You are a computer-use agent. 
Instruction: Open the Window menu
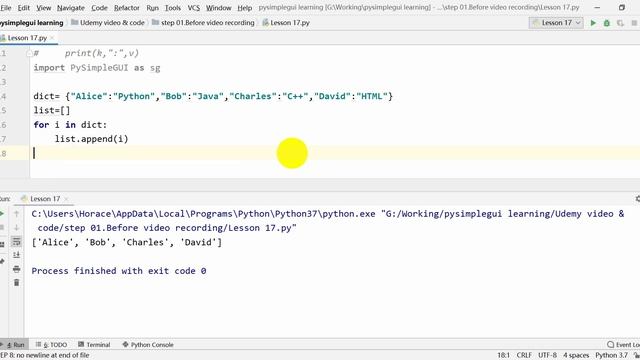(218, 8)
